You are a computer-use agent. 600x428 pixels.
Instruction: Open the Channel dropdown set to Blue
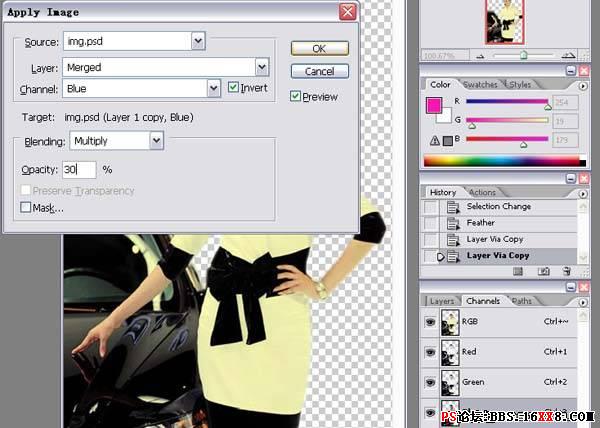pos(141,88)
